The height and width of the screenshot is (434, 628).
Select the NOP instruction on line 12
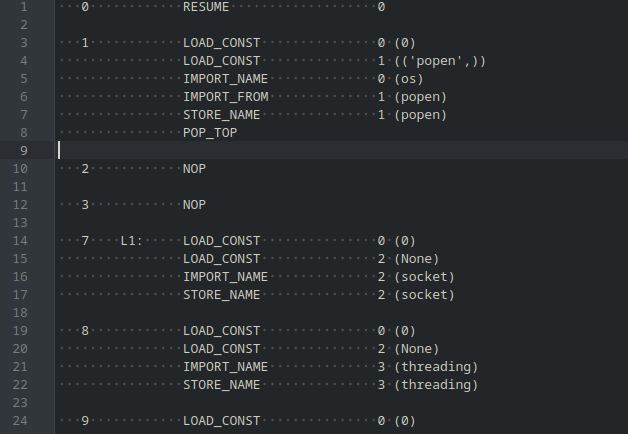pos(194,204)
